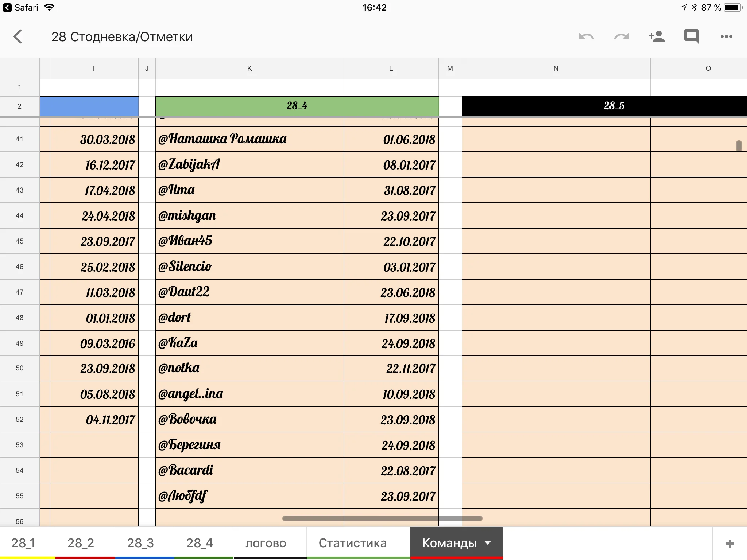The height and width of the screenshot is (560, 747).
Task: Open the Статистика sheet tab
Action: pyautogui.click(x=352, y=543)
